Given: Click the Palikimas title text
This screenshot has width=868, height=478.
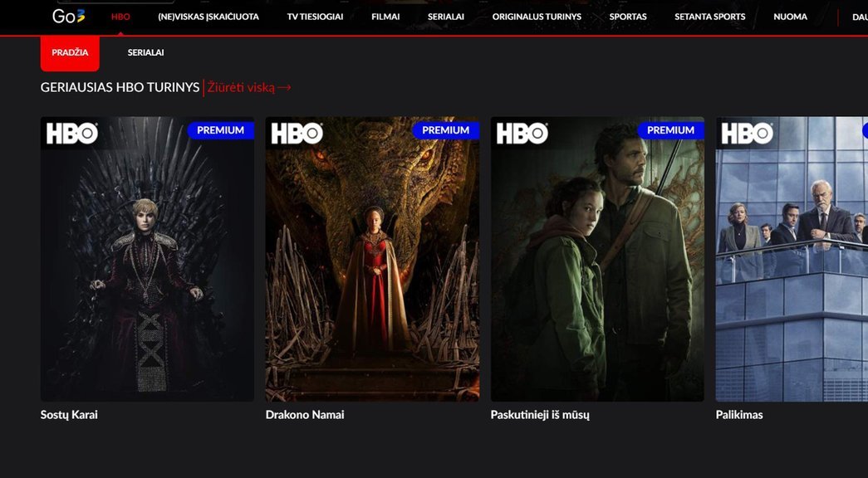Looking at the screenshot, I should pyautogui.click(x=739, y=414).
